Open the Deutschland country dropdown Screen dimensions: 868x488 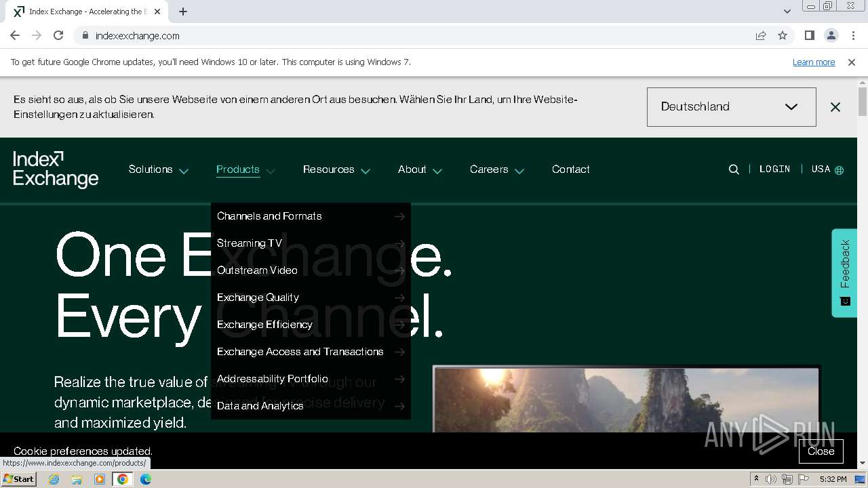731,107
